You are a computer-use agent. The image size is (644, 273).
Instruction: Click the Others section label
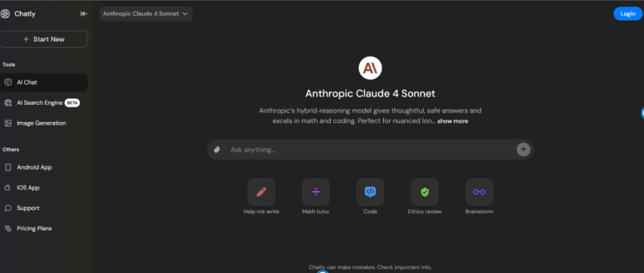pos(11,150)
